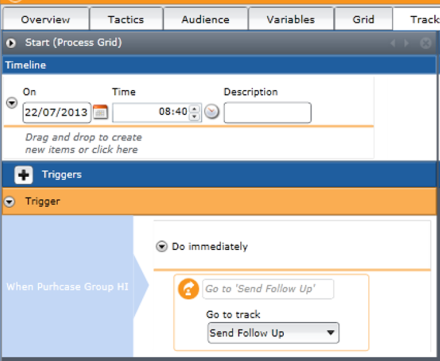Collapse the timeline item with round arrow
The width and height of the screenshot is (440, 361).
(12, 103)
